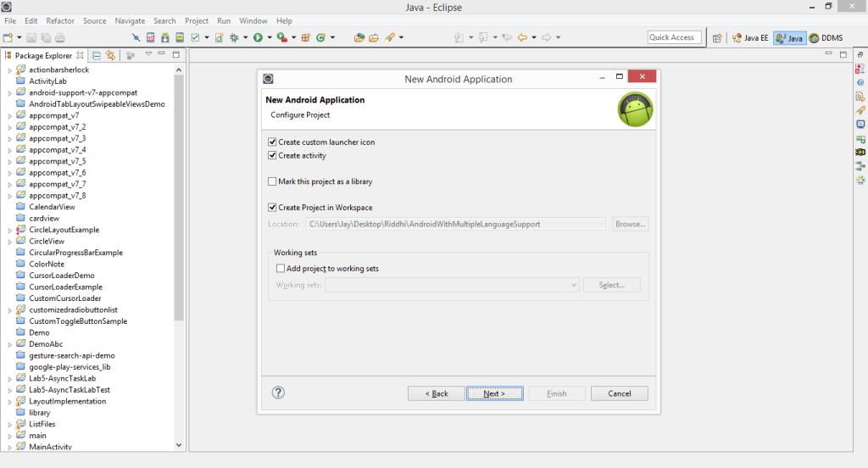
Task: Click the Next button in wizard
Action: click(x=494, y=393)
